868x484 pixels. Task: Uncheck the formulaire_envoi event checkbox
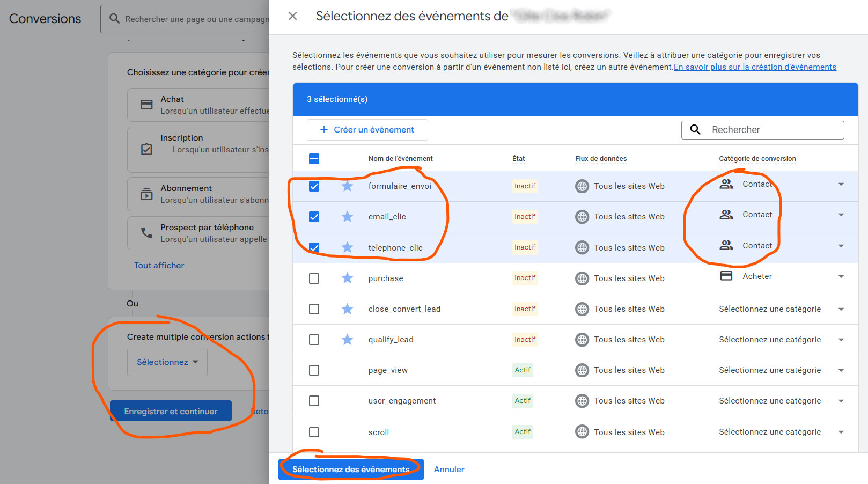coord(314,186)
